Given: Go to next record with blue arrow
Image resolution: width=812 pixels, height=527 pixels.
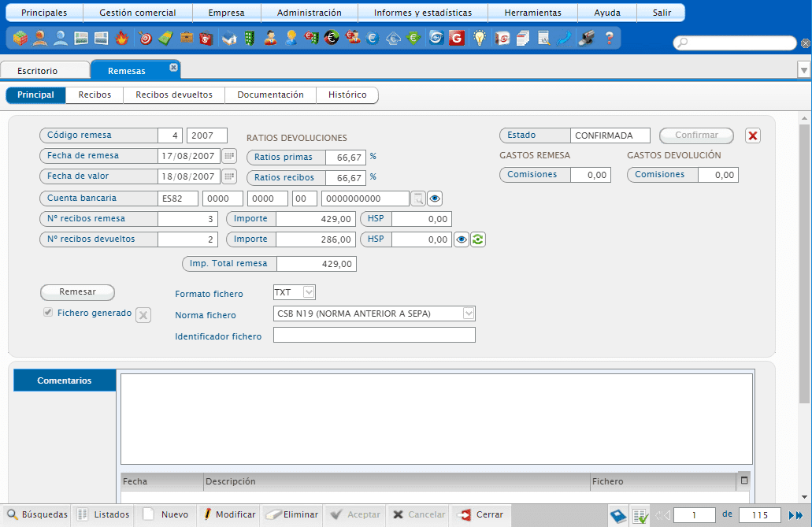Looking at the screenshot, I should (792, 515).
